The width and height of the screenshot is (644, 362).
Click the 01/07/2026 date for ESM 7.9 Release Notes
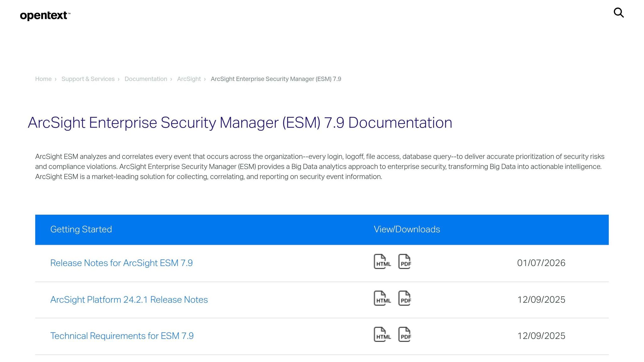coord(541,263)
